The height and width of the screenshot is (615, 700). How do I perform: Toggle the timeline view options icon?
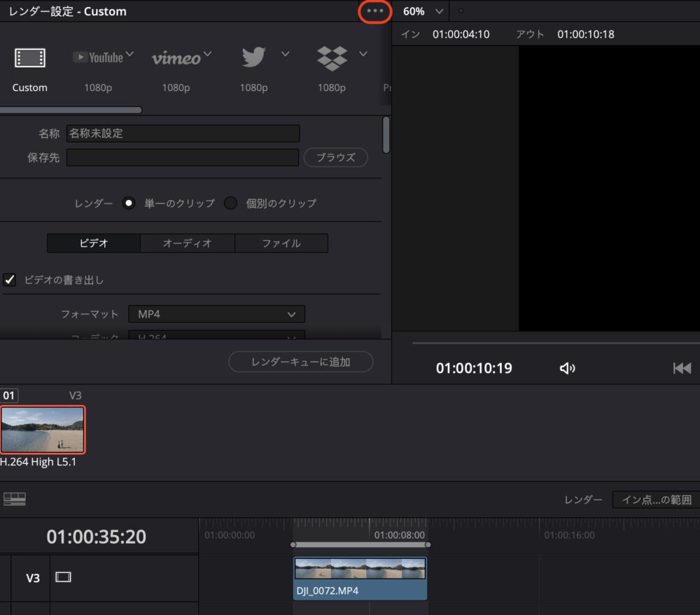pos(14,499)
